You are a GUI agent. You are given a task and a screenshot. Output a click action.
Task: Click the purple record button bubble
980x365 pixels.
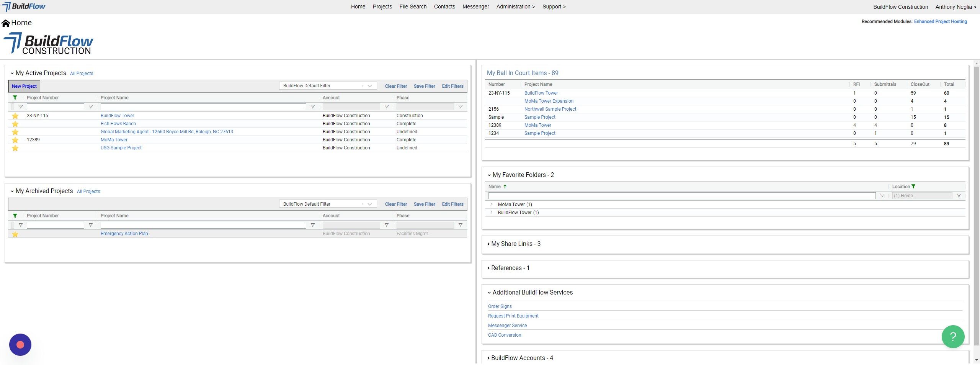20,345
